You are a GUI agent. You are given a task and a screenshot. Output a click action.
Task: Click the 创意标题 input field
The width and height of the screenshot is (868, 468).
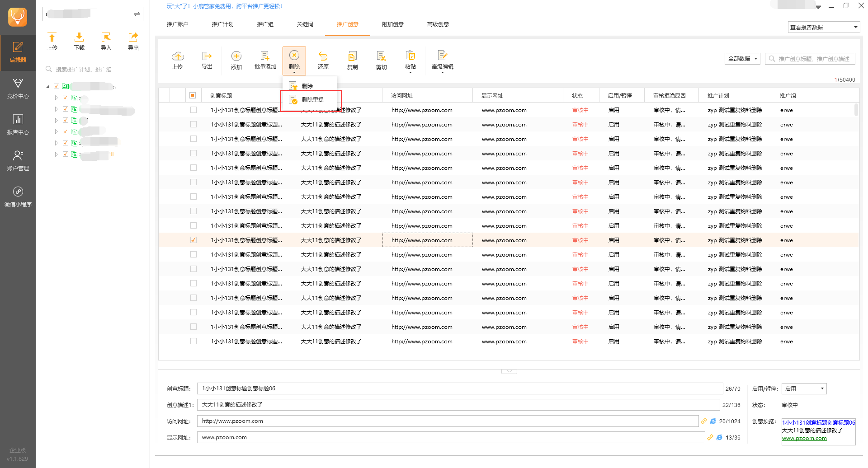coord(460,388)
